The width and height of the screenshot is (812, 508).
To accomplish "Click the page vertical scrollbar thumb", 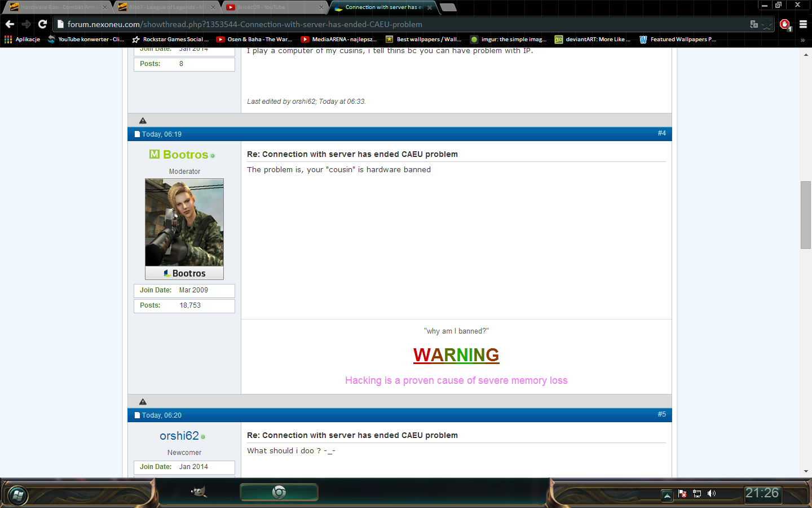I will (806, 215).
